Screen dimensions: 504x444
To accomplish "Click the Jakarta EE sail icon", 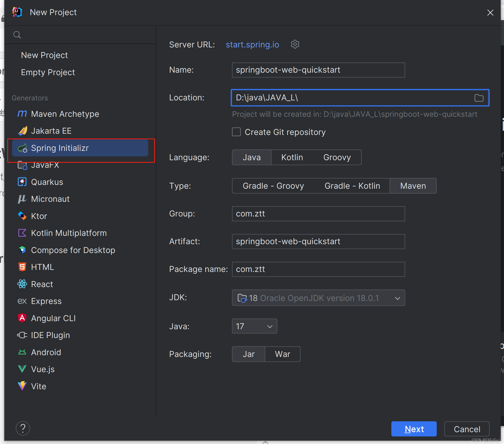I will 22,131.
